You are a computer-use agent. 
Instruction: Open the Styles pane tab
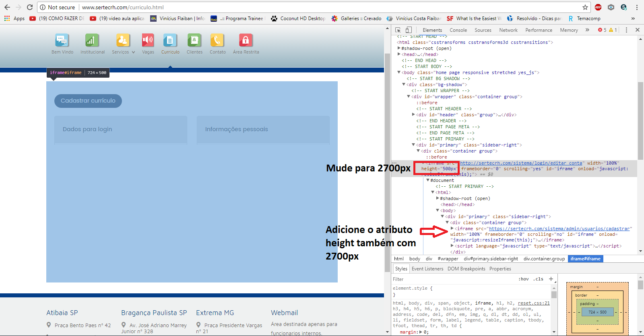point(401,269)
